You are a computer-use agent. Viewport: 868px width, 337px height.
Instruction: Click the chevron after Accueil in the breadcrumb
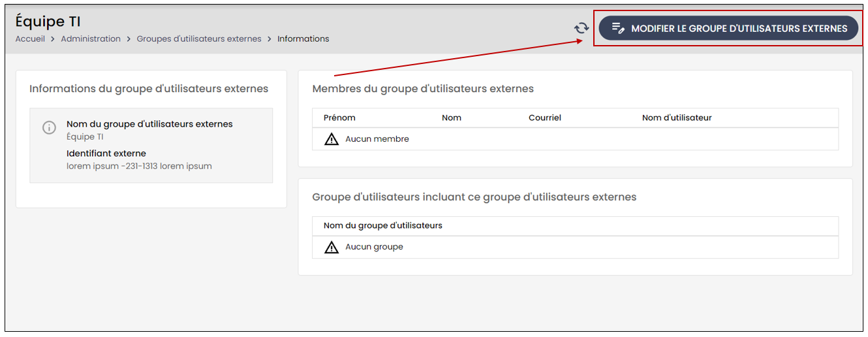(x=53, y=39)
